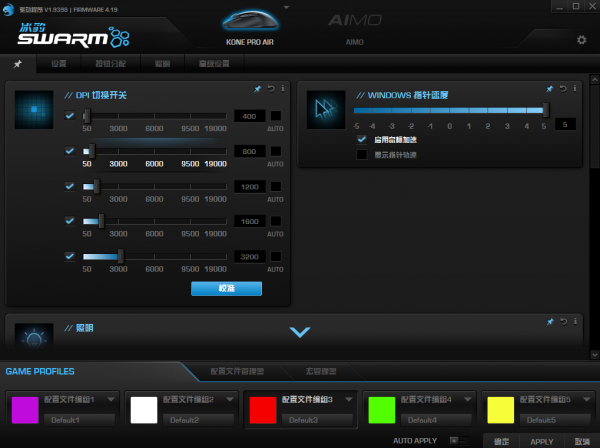The height and width of the screenshot is (448, 600).
Task: Open dropdown arrow for profile slot 1
Action: 109,399
